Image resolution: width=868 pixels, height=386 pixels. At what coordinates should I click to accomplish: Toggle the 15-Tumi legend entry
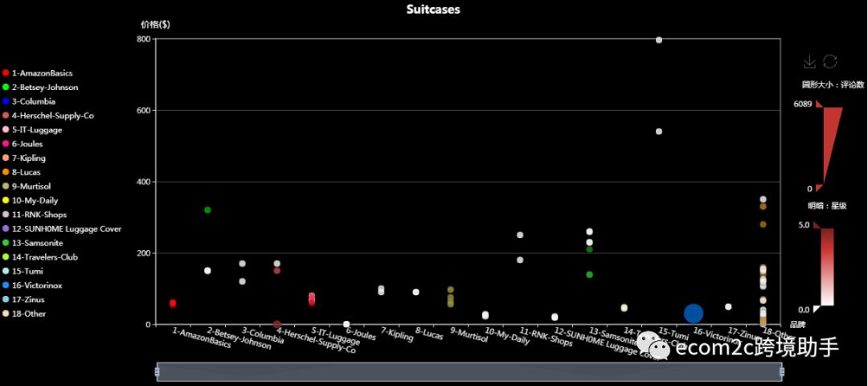tap(23, 271)
